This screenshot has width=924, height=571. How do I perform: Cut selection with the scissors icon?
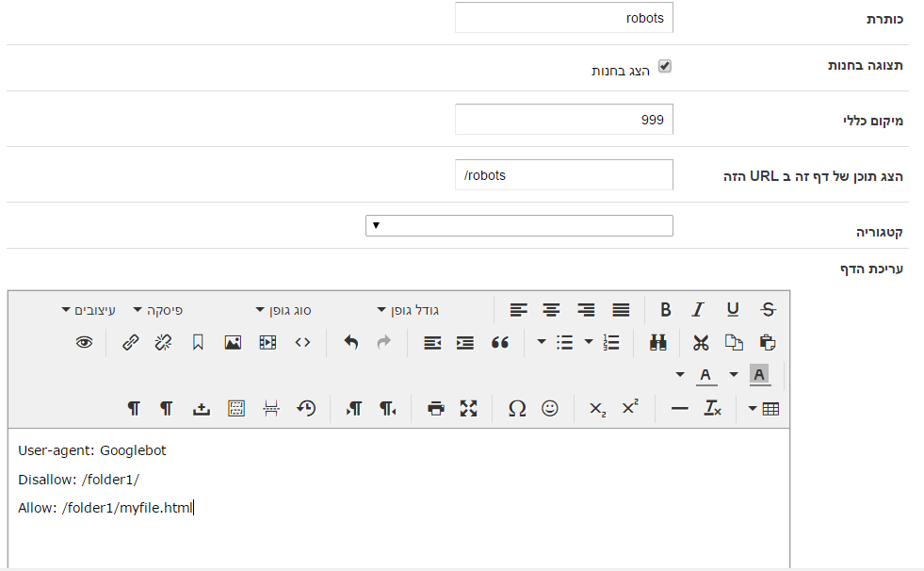coord(701,343)
